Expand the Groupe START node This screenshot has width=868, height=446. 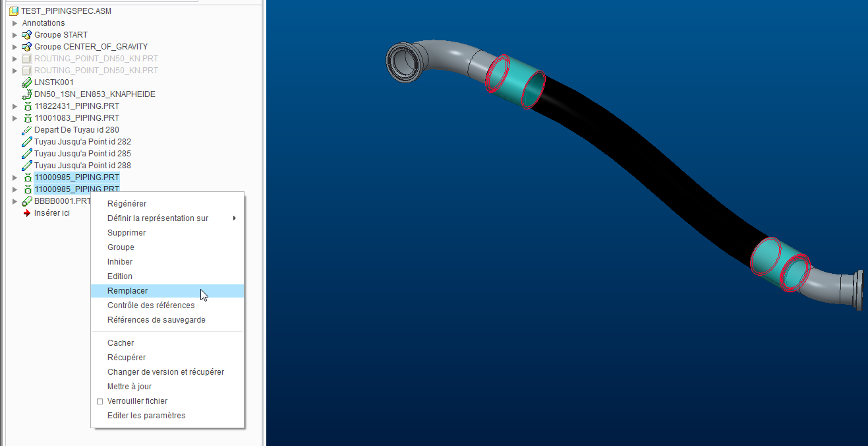pyautogui.click(x=15, y=35)
